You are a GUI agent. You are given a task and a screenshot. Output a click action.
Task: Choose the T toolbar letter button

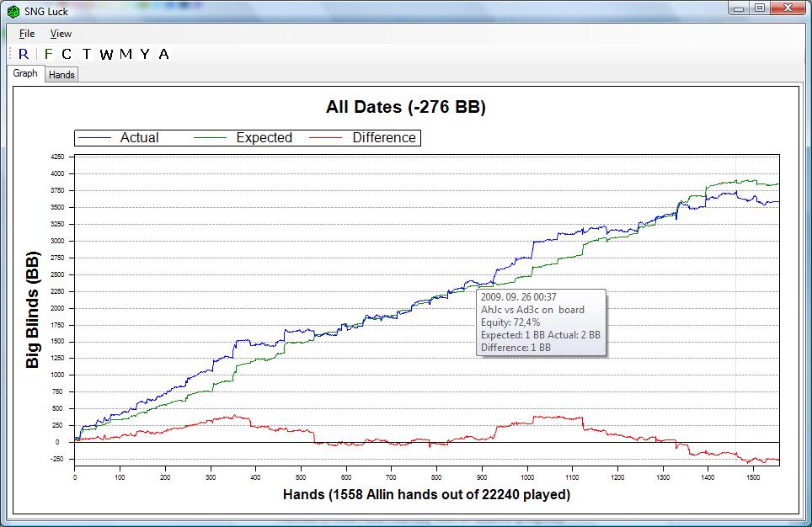[87, 54]
